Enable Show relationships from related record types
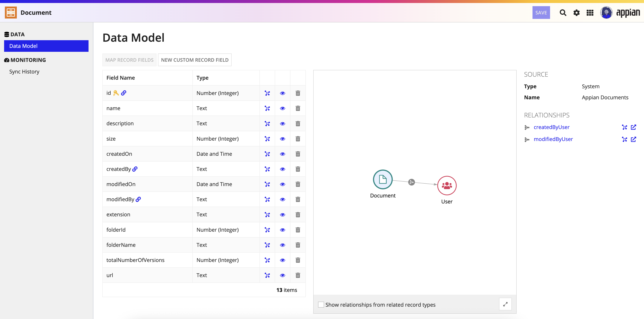This screenshot has width=644, height=319. coord(321,305)
